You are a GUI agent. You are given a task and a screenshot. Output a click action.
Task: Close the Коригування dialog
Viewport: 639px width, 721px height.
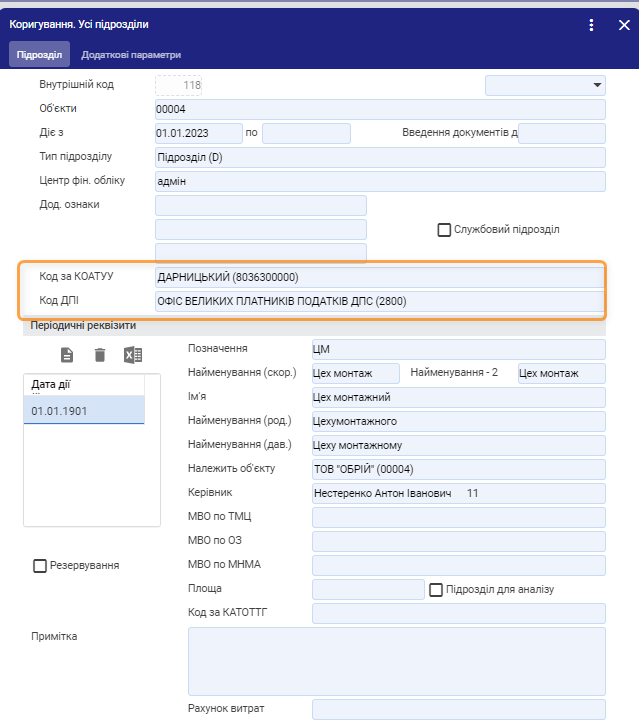pos(623,25)
